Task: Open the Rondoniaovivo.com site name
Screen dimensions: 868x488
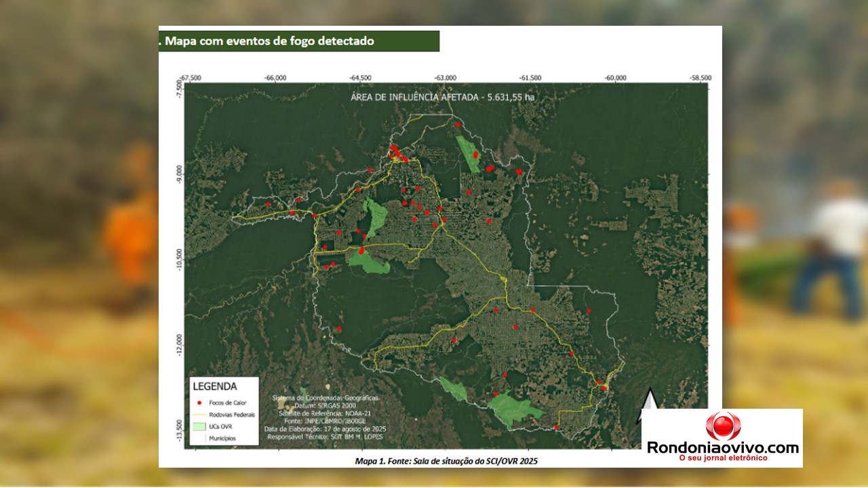Action: point(722,448)
